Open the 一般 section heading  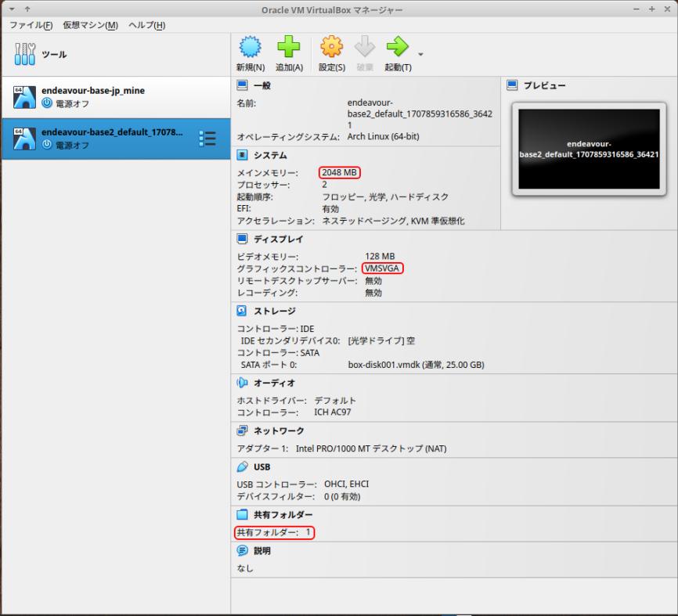262,85
